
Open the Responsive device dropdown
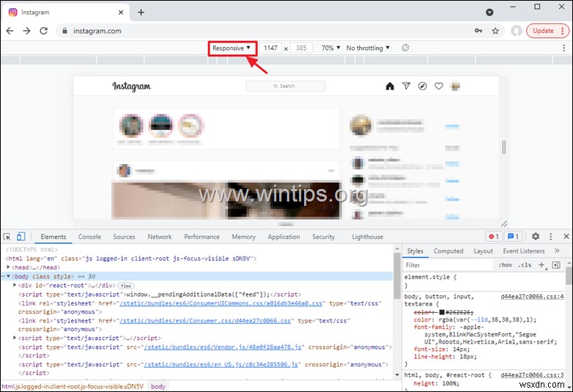tap(232, 48)
